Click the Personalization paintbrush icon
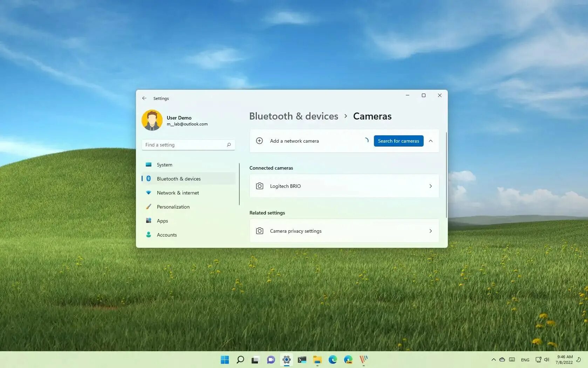This screenshot has height=368, width=588. tap(149, 207)
